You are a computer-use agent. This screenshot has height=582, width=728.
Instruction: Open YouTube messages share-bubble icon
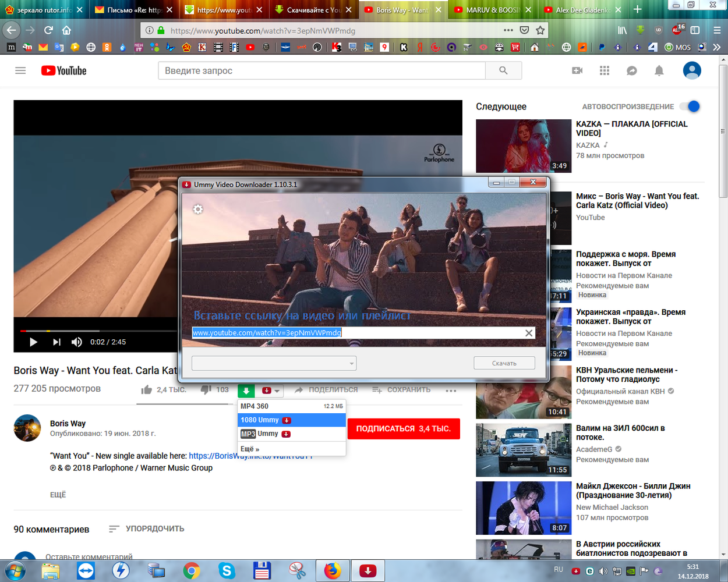point(632,70)
